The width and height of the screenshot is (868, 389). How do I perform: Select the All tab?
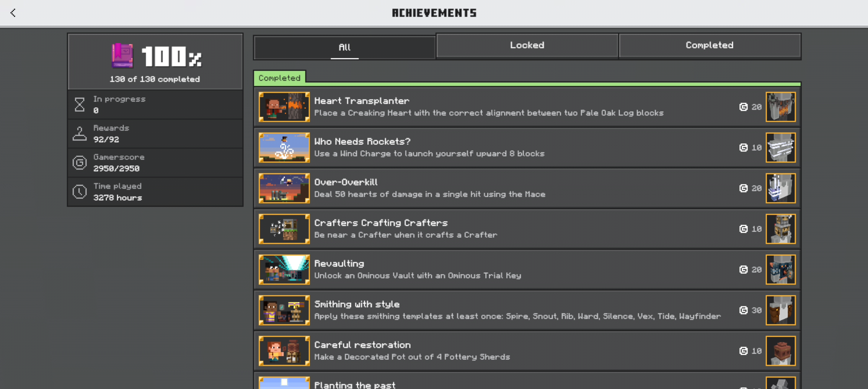tap(344, 47)
